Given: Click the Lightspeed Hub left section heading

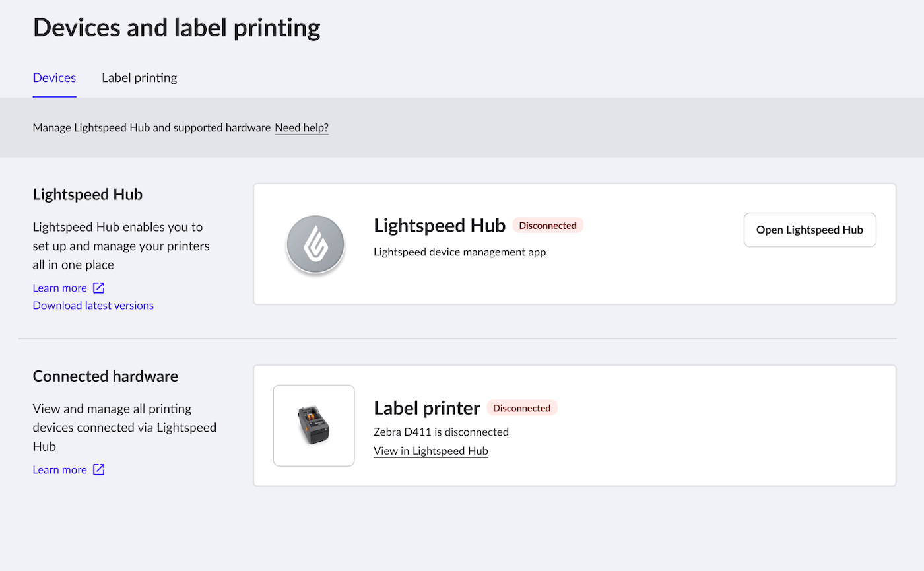Looking at the screenshot, I should pos(88,195).
